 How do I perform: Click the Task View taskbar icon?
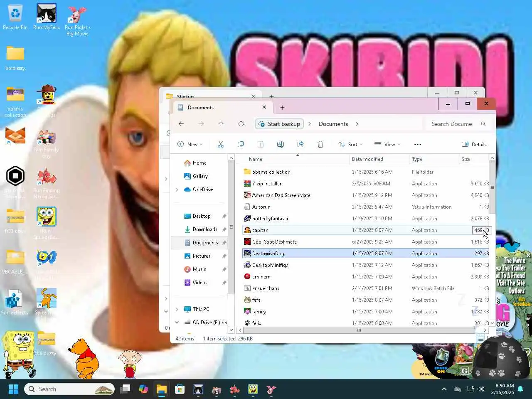(125, 389)
